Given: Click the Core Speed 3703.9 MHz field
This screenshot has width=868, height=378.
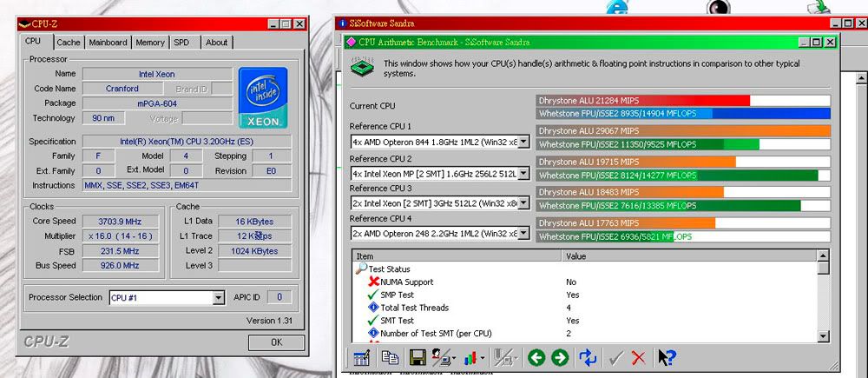Looking at the screenshot, I should tap(120, 221).
